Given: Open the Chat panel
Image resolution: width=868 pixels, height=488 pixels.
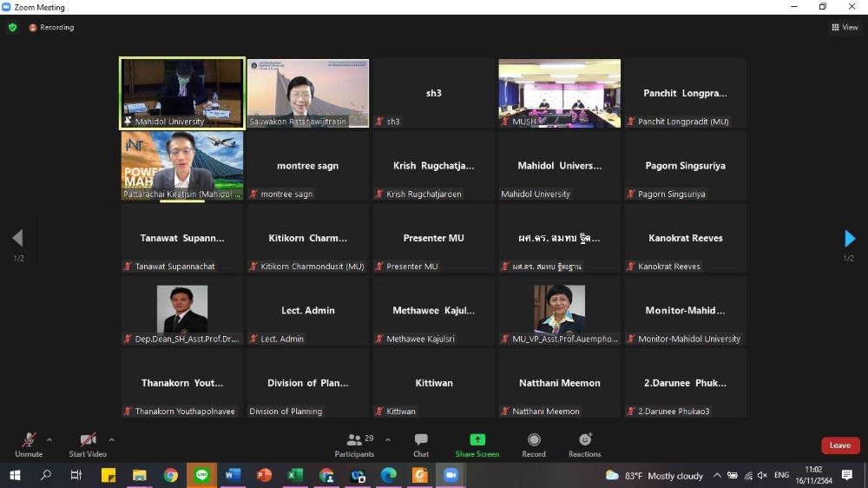Looking at the screenshot, I should click(421, 445).
